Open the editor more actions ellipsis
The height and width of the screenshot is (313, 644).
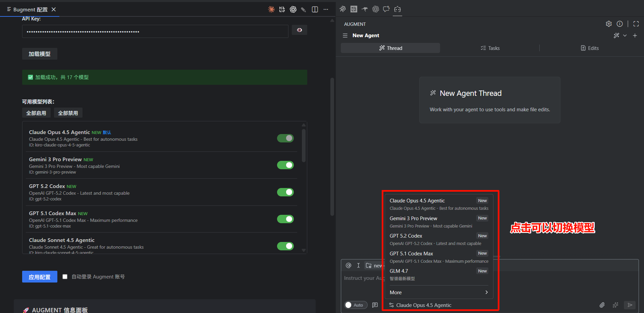pos(326,9)
